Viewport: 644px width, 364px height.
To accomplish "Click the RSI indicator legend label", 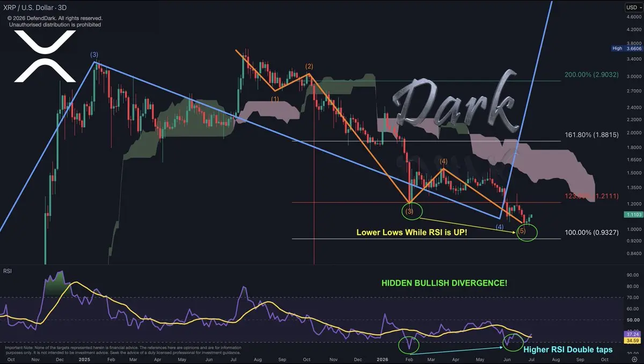I will 8,271.
